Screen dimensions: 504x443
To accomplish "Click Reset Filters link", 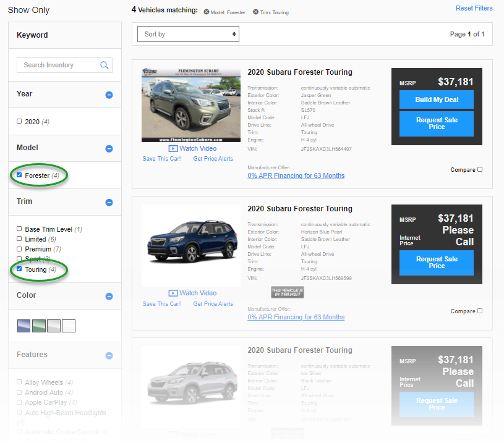I will pos(474,8).
